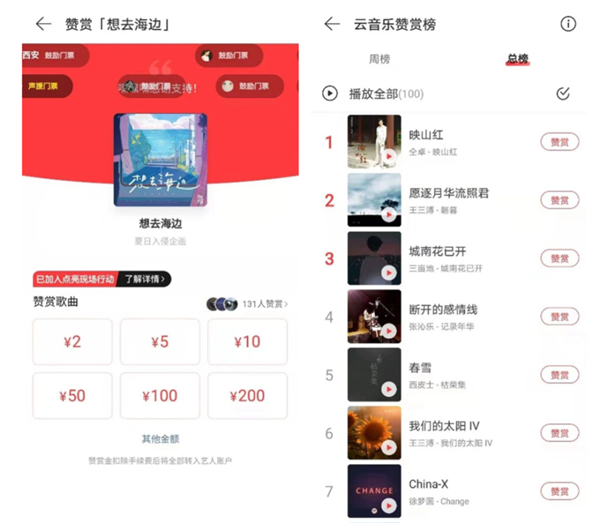
Task: Play 映山红 via its cover play icon
Action: tap(389, 156)
